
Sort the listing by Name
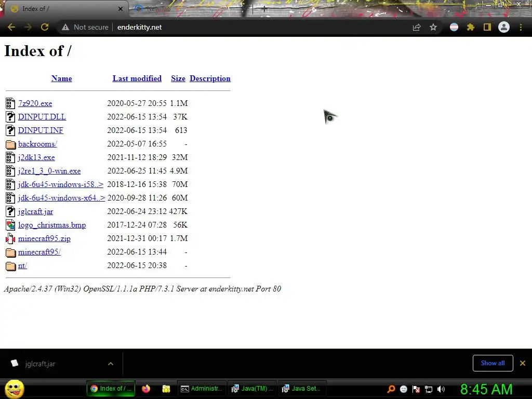(x=61, y=78)
